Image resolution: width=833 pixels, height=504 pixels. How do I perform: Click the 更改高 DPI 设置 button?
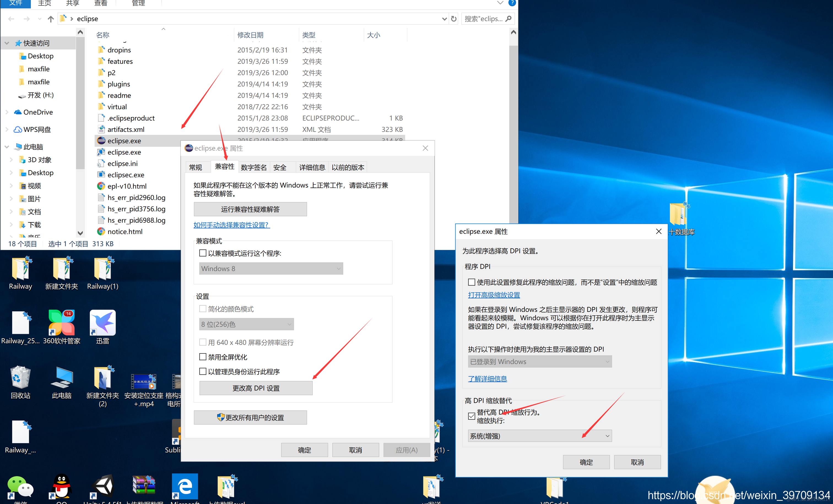point(256,388)
